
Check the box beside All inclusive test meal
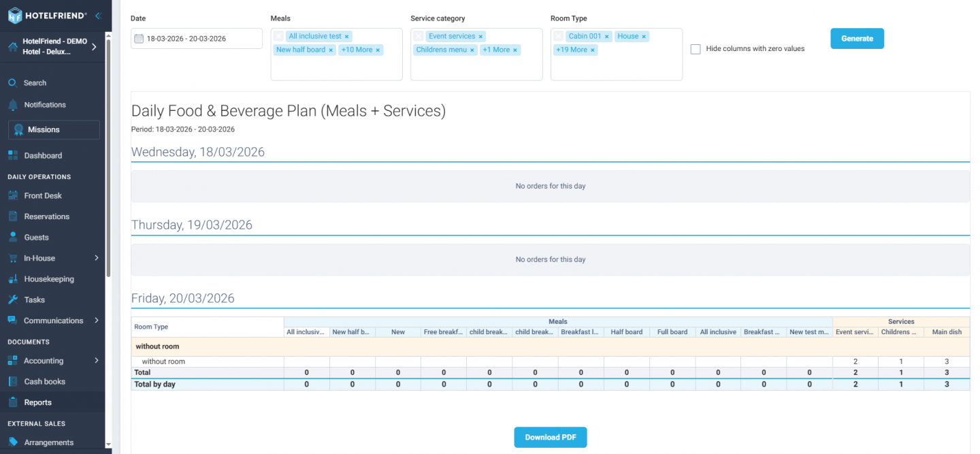(278, 35)
